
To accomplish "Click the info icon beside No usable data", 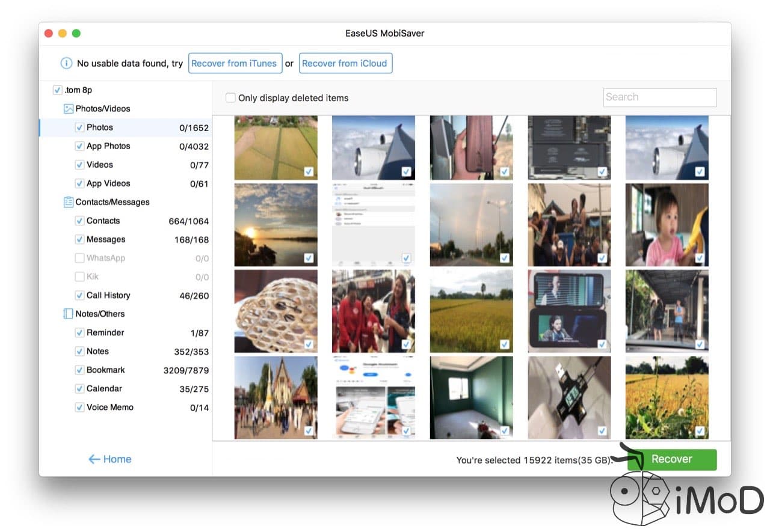I will click(x=66, y=63).
